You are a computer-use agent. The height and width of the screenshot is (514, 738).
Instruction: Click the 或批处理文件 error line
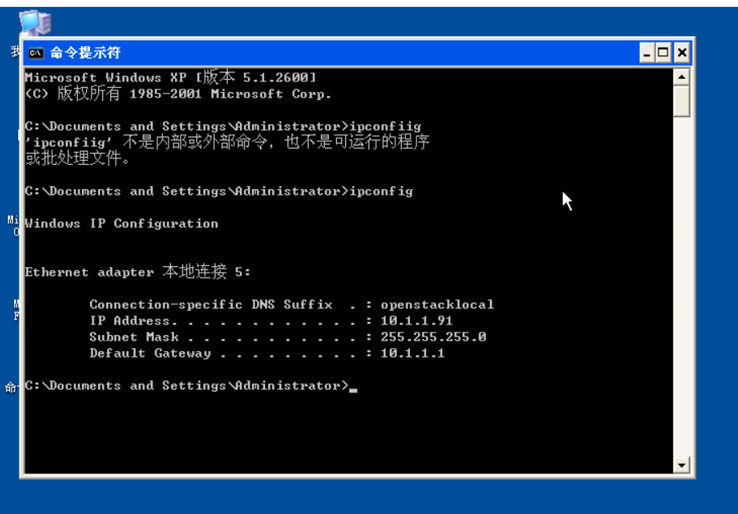(78, 158)
